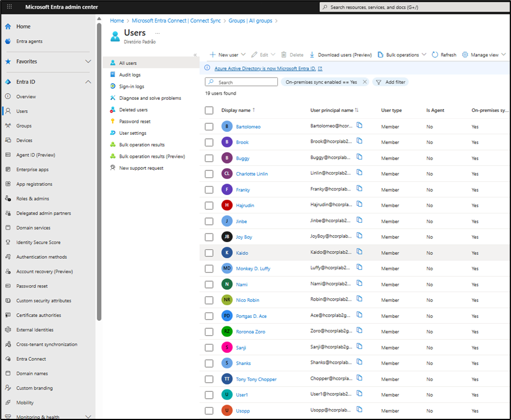This screenshot has width=511, height=420.
Task: Copy Bartolomeo's user principal name
Action: pyautogui.click(x=359, y=126)
